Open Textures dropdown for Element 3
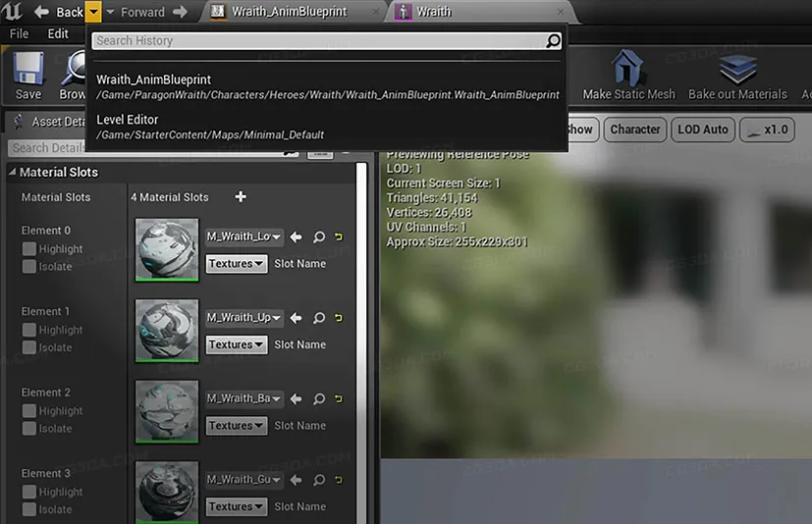 (237, 506)
